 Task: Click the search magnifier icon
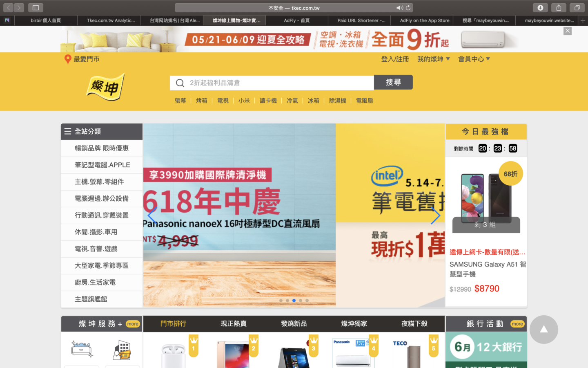(x=180, y=83)
